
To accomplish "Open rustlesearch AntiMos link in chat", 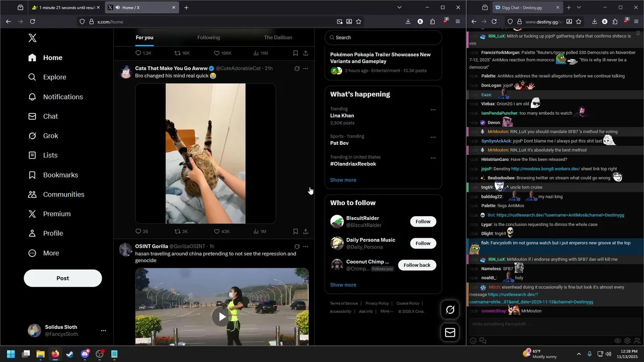I will tap(560, 215).
